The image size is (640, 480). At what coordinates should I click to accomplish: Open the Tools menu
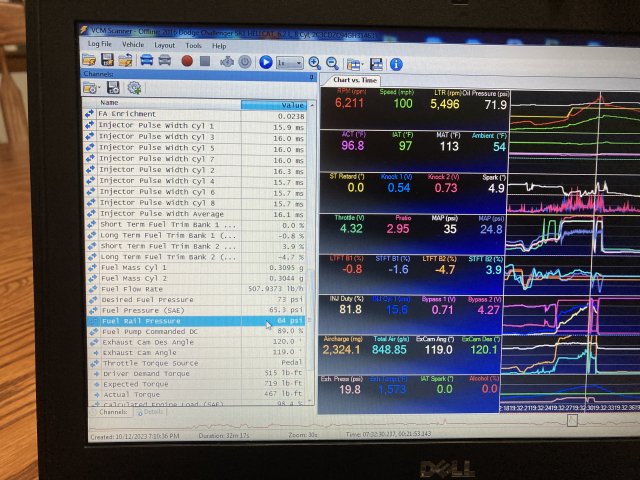point(193,46)
